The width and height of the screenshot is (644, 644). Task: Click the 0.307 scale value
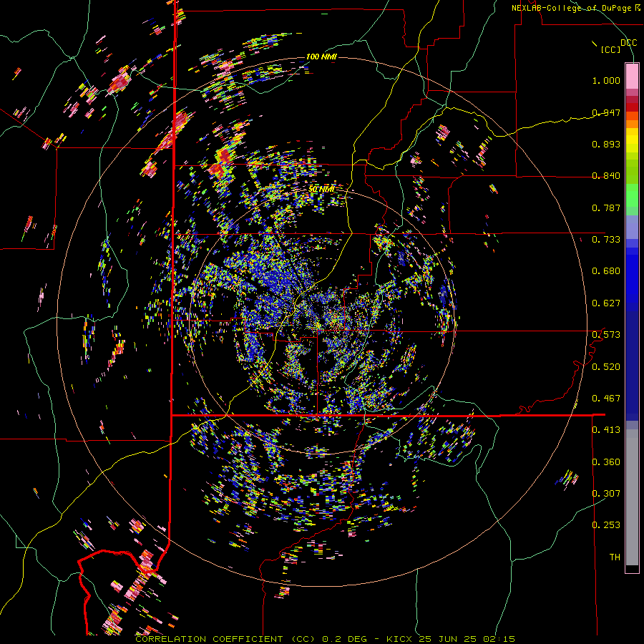606,493
